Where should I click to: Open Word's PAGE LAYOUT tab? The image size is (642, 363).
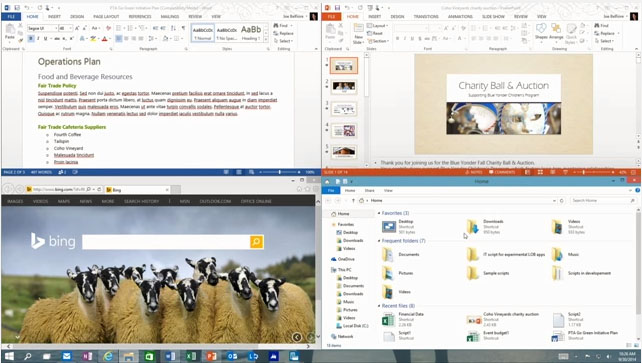click(x=106, y=17)
